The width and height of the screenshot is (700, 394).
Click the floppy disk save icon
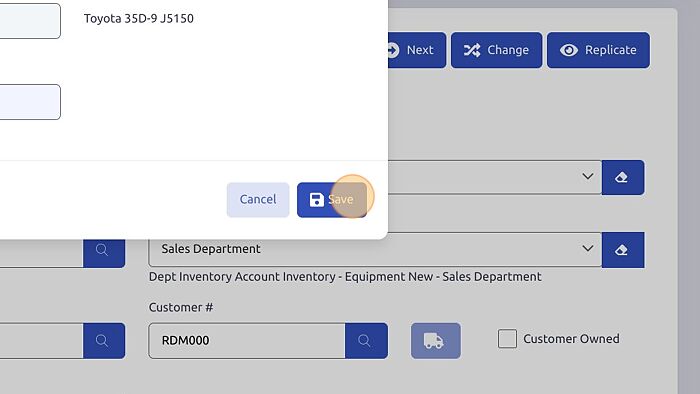(x=317, y=199)
